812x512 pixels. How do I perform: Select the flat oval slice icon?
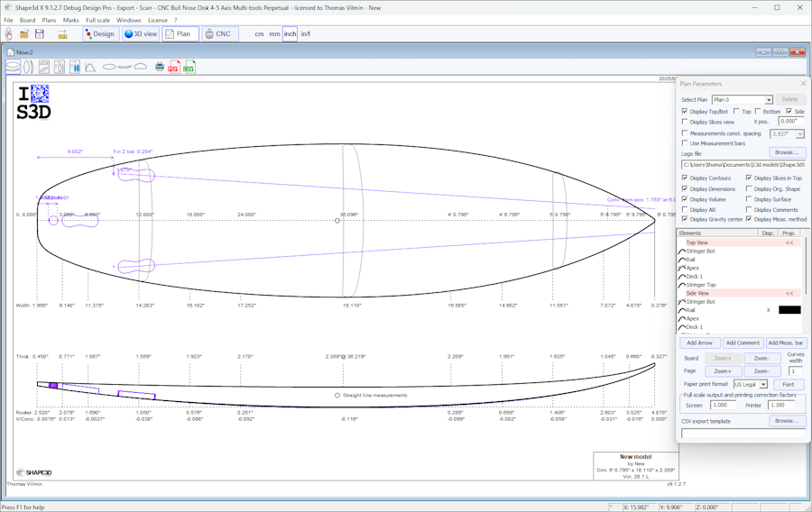tap(109, 67)
